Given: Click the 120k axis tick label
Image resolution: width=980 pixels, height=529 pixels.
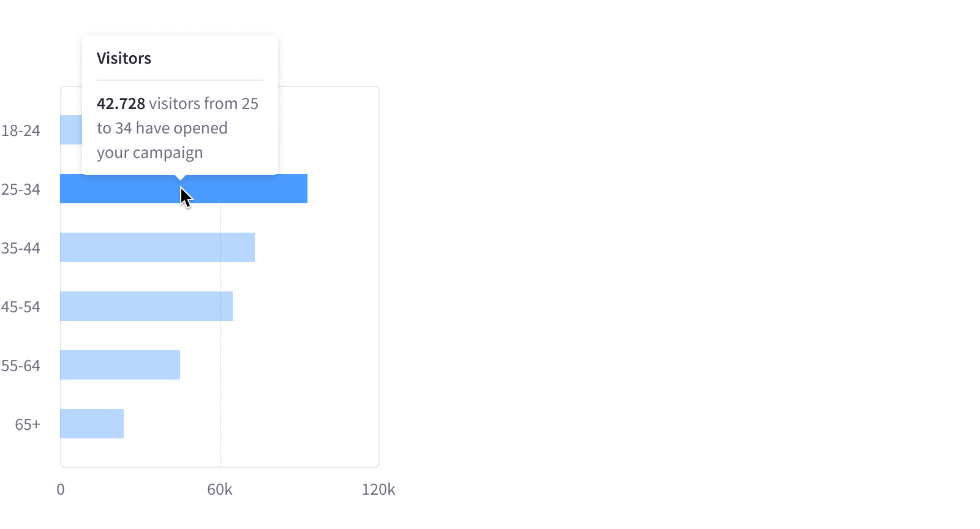Looking at the screenshot, I should click(379, 489).
